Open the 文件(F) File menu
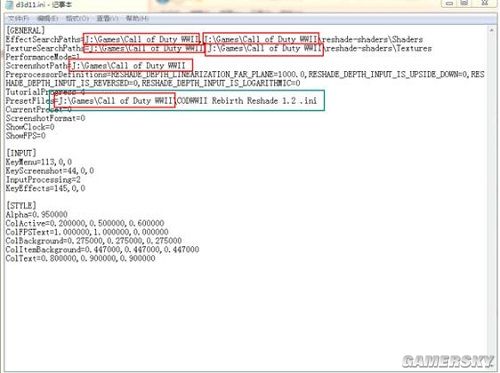The height and width of the screenshot is (373, 500). tap(18, 18)
